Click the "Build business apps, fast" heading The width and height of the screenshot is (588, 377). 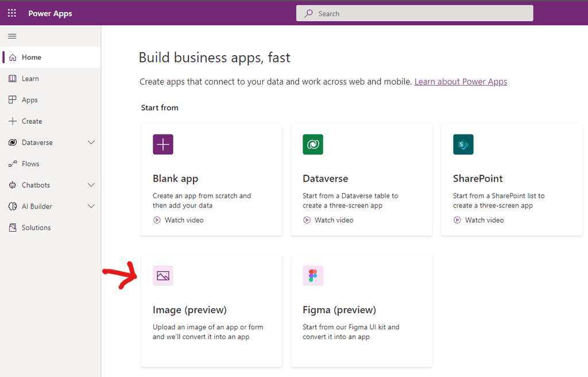pos(215,58)
